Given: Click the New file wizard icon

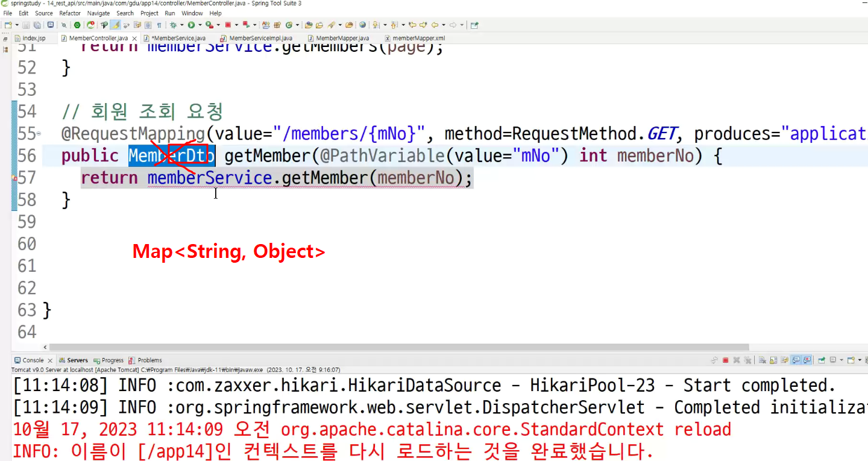Looking at the screenshot, I should click(8, 25).
